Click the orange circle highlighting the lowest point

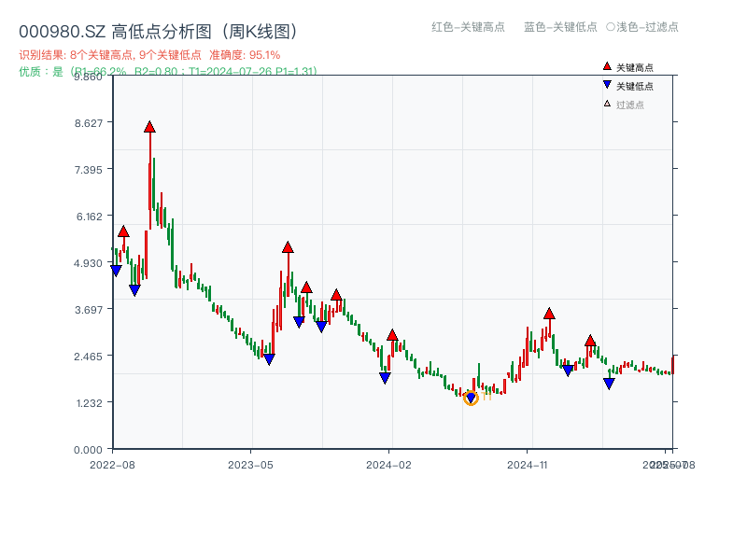click(x=472, y=399)
